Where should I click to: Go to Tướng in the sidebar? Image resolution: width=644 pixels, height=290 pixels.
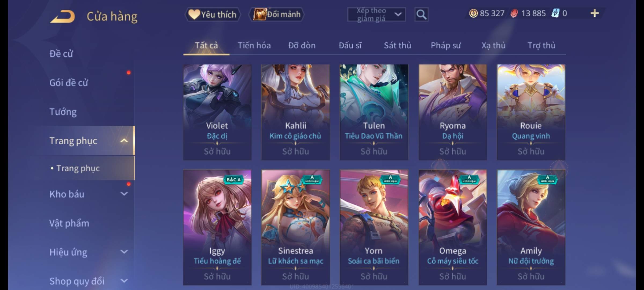tap(63, 112)
